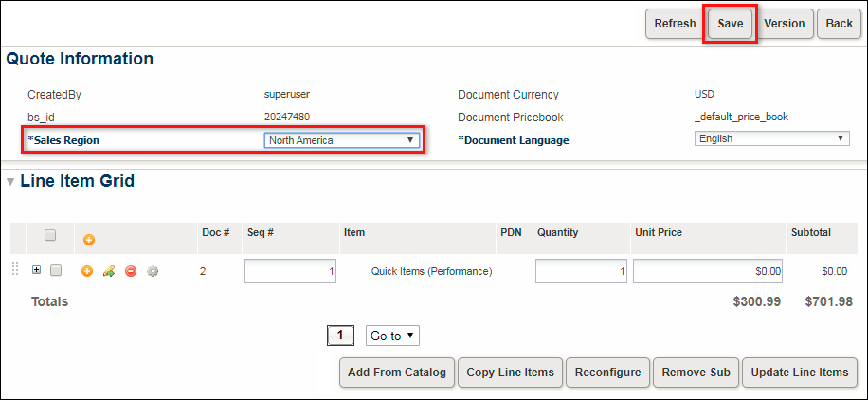The width and height of the screenshot is (868, 400).
Task: Toggle the select-all checkbox in grid header
Action: [x=51, y=235]
